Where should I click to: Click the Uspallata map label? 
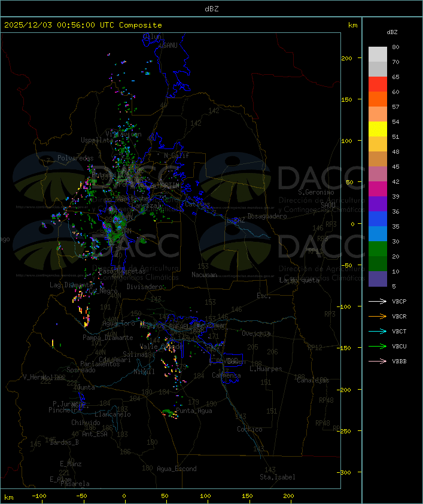[97, 140]
